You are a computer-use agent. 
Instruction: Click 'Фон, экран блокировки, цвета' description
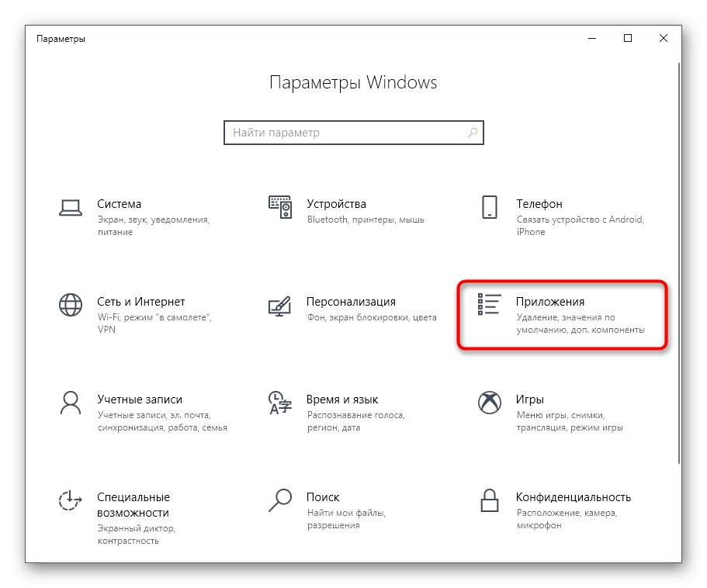point(372,317)
